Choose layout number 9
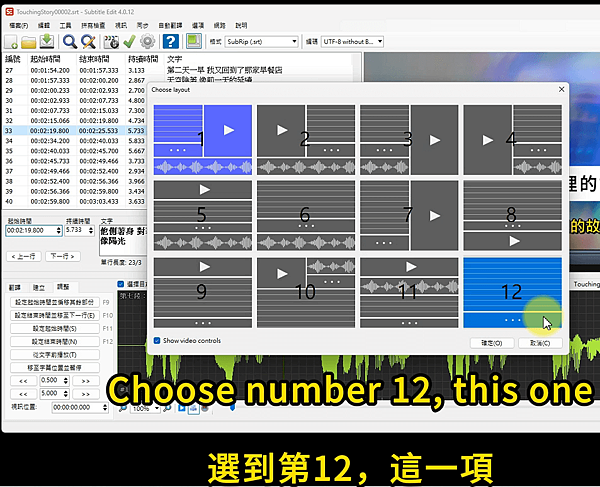This screenshot has height=487, width=600. tap(203, 292)
